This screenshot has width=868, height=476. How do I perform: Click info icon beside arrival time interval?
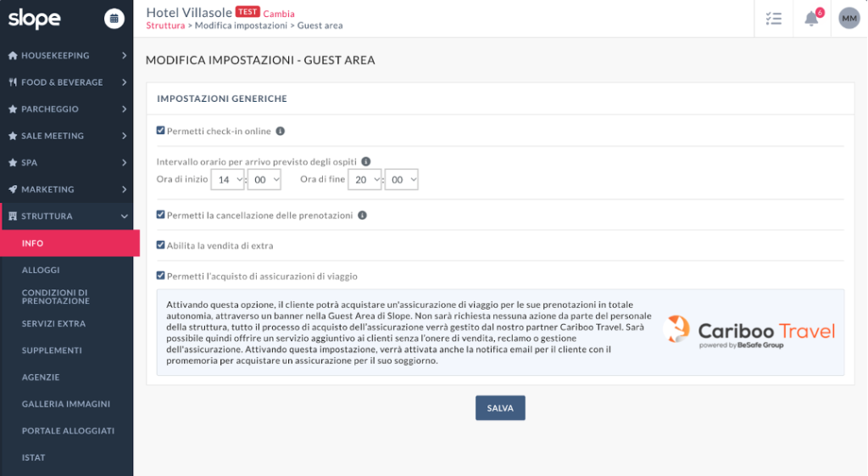(366, 161)
